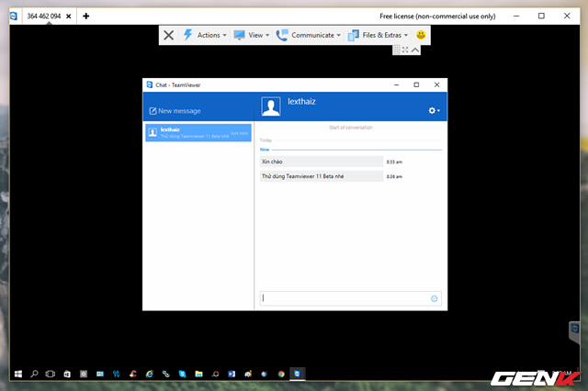Toggle fullscreen mode on the session toolbar
This screenshot has height=391, width=588.
coord(406,50)
